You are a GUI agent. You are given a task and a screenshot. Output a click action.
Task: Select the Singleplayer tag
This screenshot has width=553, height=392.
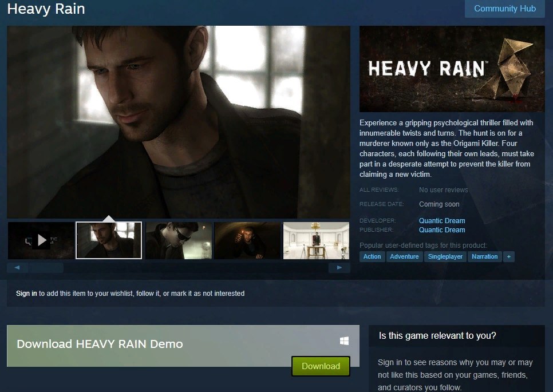pyautogui.click(x=445, y=256)
